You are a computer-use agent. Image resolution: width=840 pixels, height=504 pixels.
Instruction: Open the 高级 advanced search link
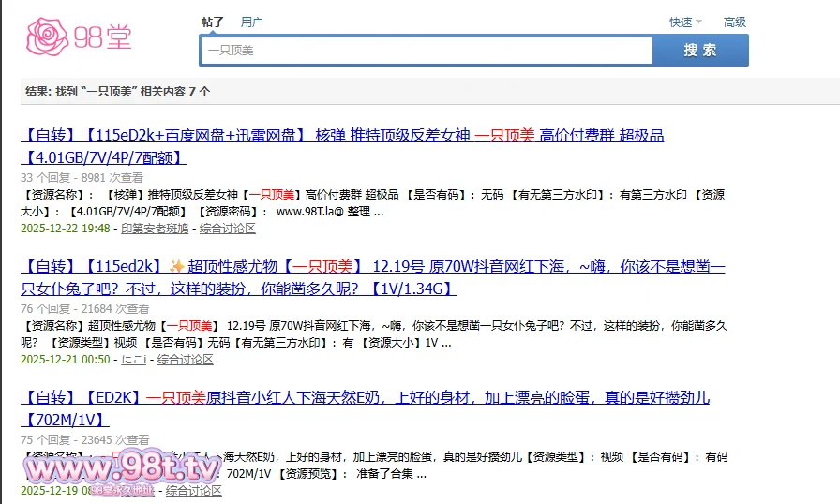click(x=734, y=22)
